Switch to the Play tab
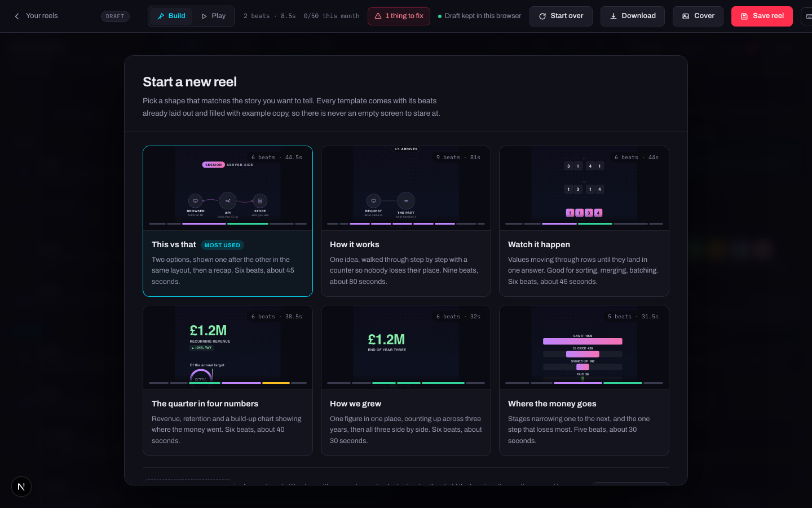The width and height of the screenshot is (812, 508). tap(213, 16)
